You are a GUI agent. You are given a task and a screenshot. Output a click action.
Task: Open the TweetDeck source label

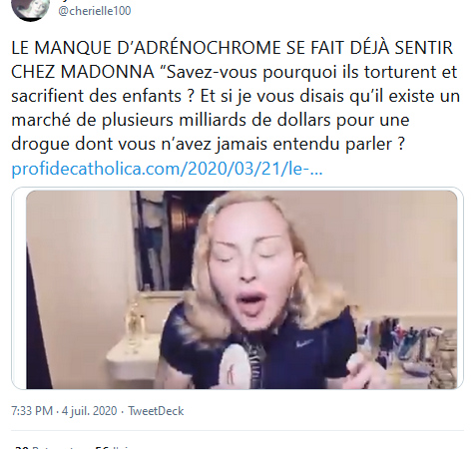[156, 411]
